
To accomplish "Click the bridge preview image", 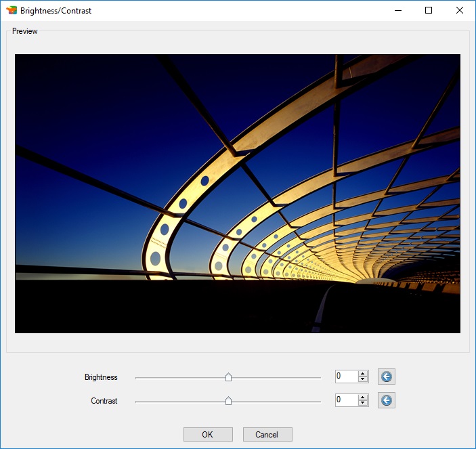I will pyautogui.click(x=238, y=194).
